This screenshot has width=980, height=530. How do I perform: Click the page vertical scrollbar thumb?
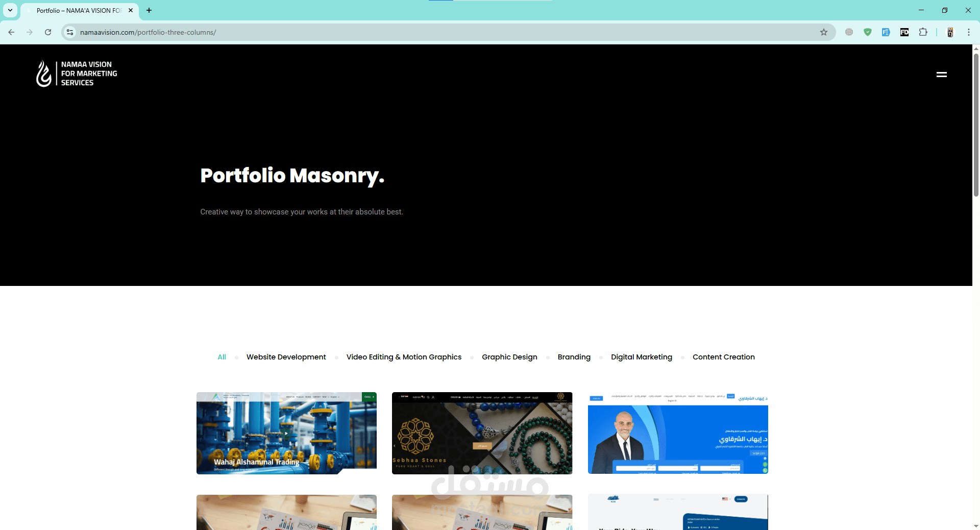(976, 124)
